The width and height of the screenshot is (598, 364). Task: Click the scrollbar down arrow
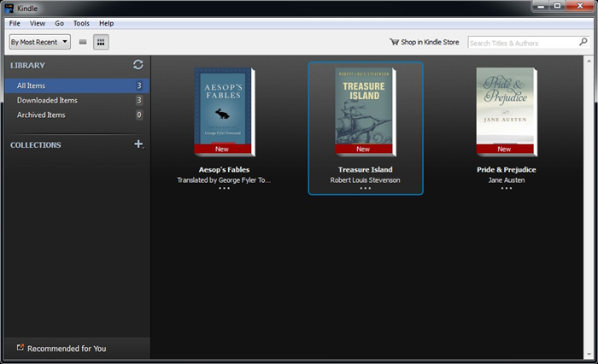589,354
